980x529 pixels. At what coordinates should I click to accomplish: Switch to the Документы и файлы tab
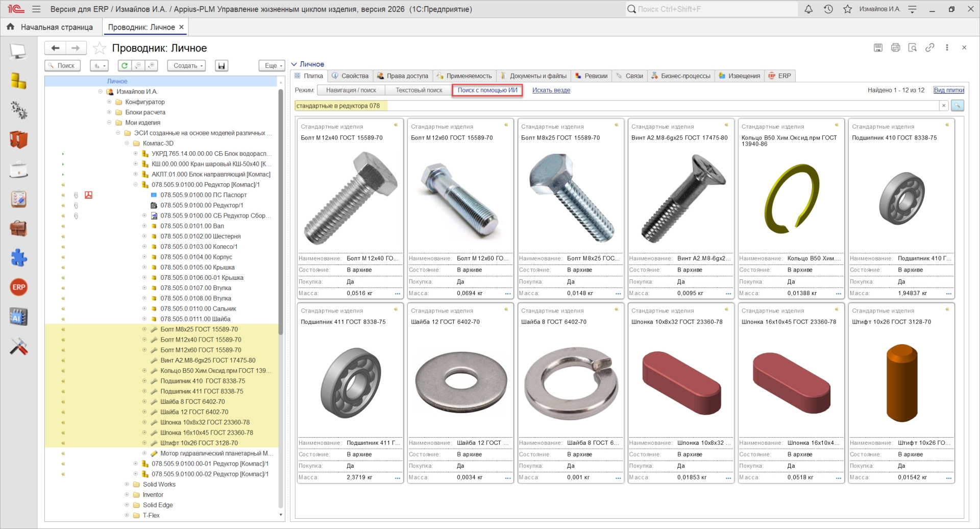tap(534, 76)
